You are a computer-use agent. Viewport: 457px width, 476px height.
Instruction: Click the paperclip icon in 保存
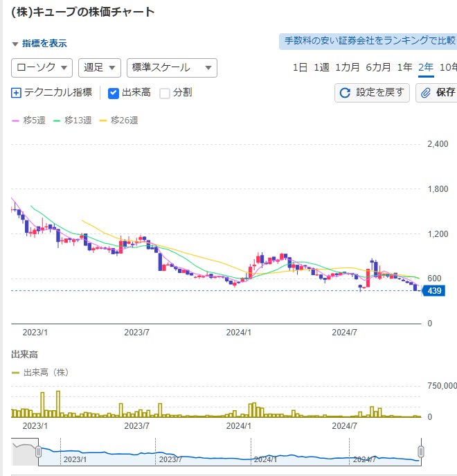coord(425,93)
